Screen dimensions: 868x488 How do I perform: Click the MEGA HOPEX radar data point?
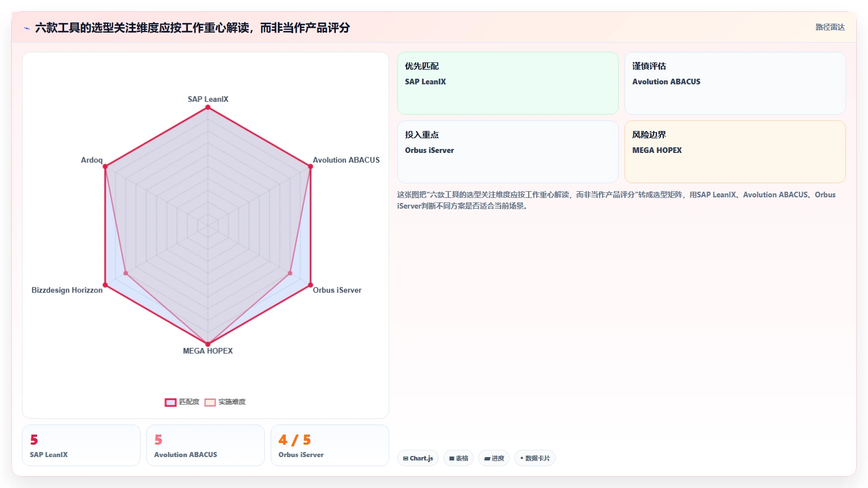(x=208, y=344)
